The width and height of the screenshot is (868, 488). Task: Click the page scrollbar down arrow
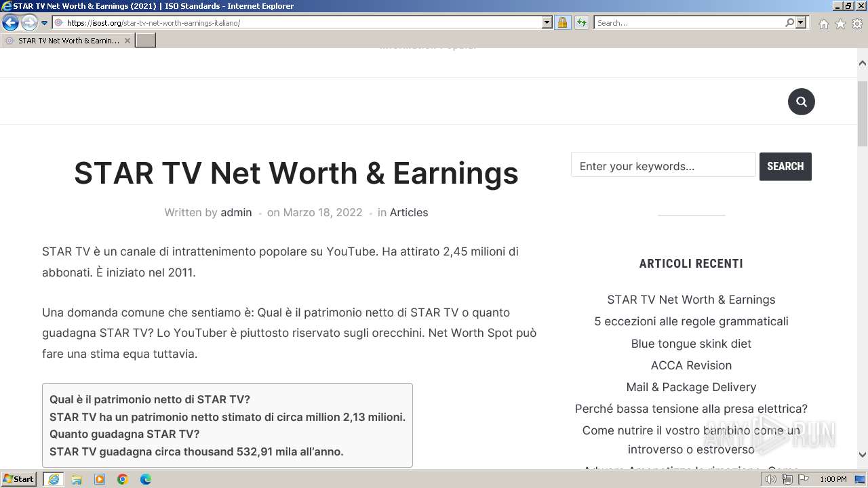pyautogui.click(x=863, y=455)
